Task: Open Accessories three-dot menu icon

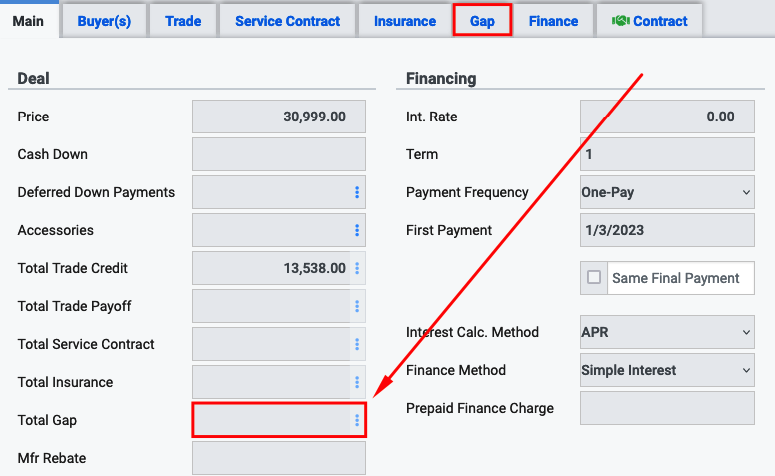Action: (357, 230)
